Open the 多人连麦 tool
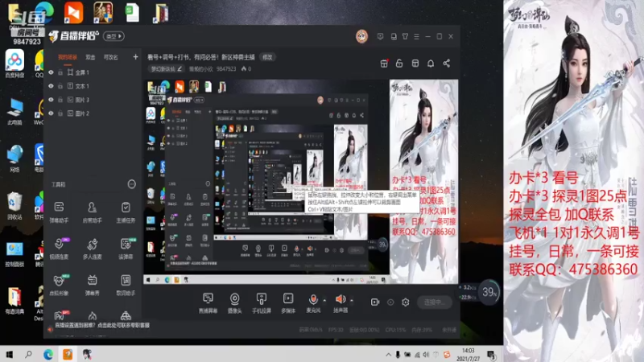This screenshot has height=362, width=644. [92, 248]
